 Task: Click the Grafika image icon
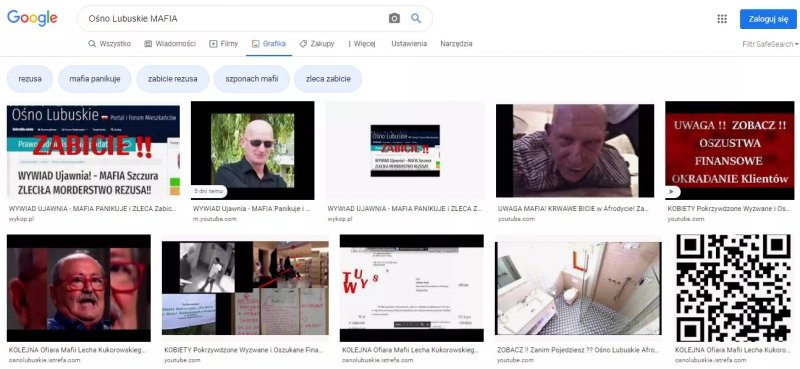pyautogui.click(x=256, y=44)
